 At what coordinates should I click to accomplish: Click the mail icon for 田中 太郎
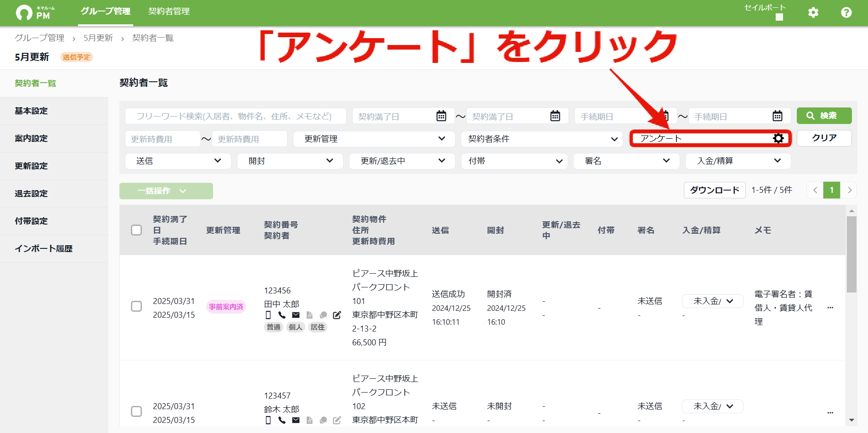coord(296,315)
